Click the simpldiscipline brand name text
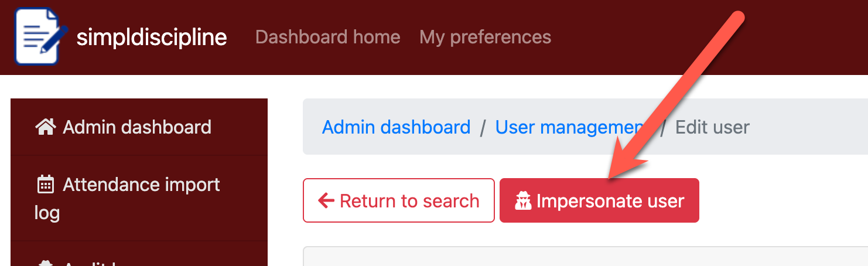Image resolution: width=868 pixels, height=266 pixels. tap(152, 37)
